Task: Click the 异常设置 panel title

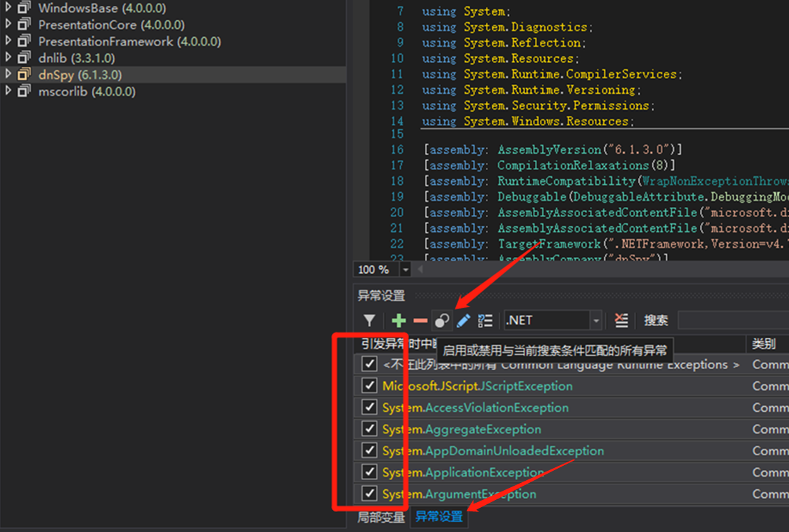Action: point(381,295)
